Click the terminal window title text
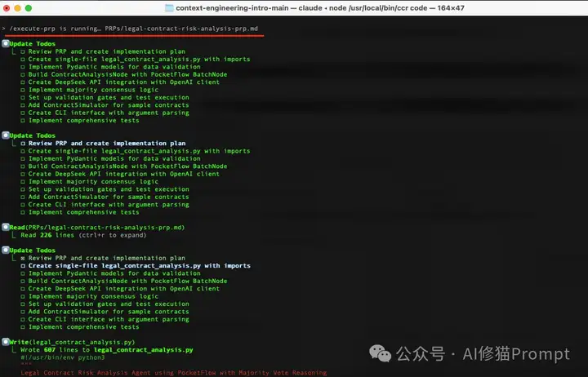Screen dimensions: 588x377 [x=320, y=8]
